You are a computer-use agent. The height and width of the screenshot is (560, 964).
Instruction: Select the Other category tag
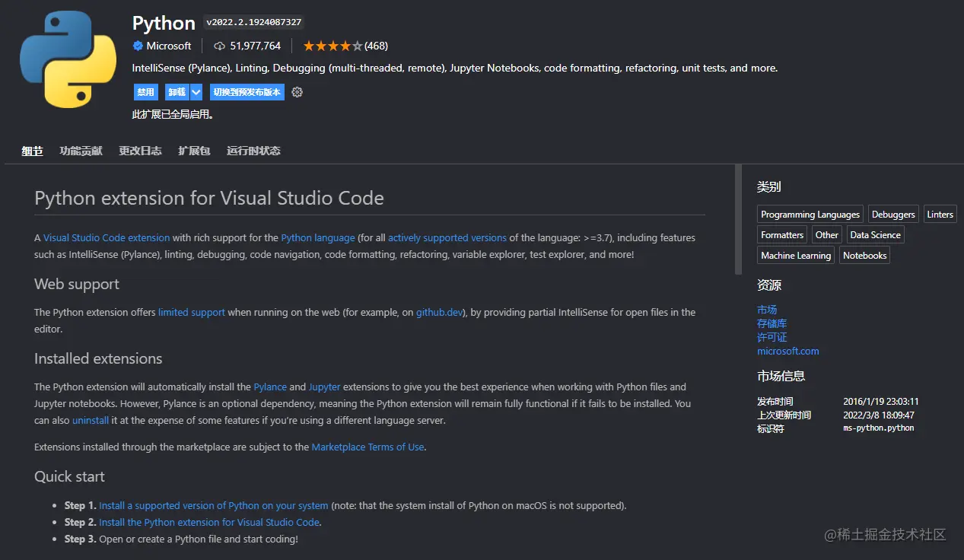[x=826, y=235]
